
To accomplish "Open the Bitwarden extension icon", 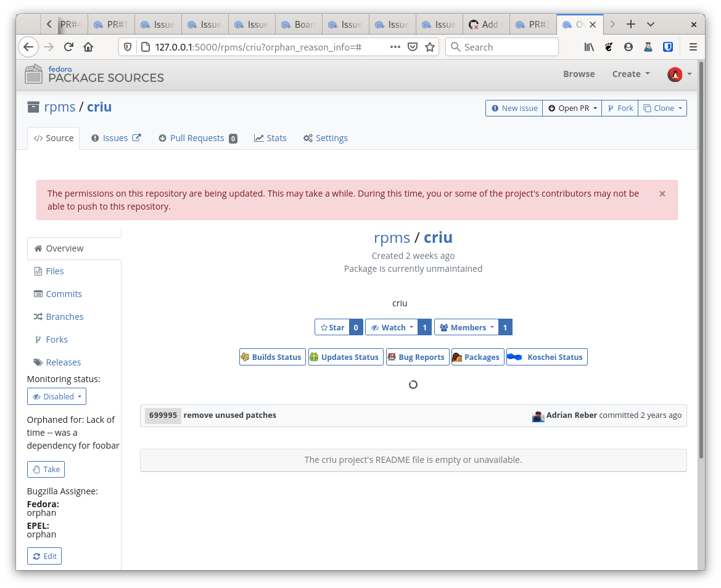I will 668,47.
